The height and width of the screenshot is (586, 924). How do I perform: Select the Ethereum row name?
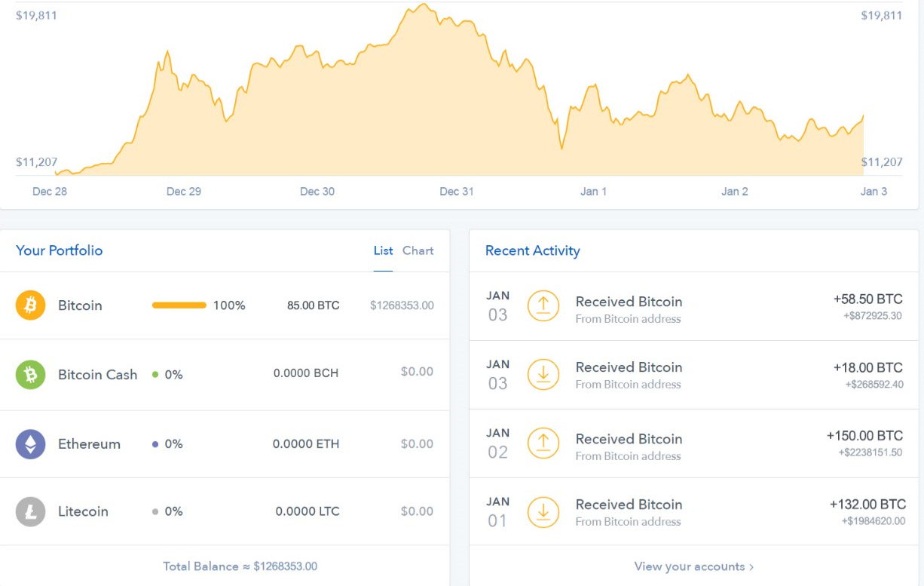[89, 444]
